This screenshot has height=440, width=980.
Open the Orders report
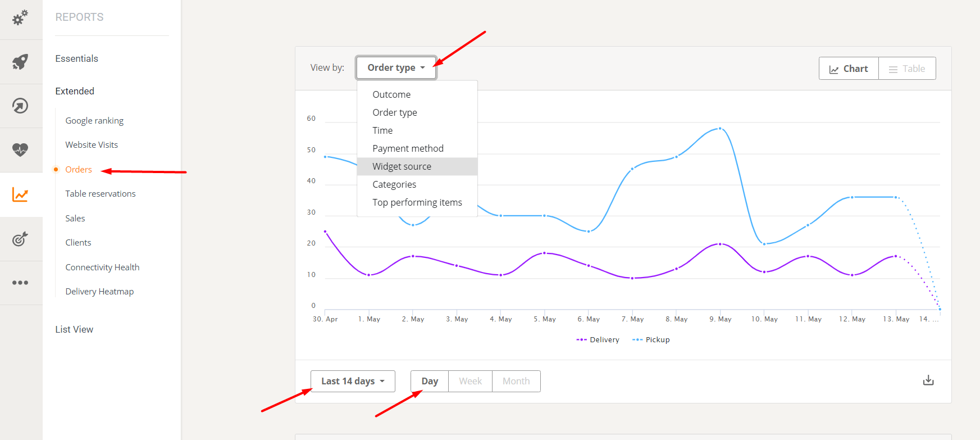point(79,169)
